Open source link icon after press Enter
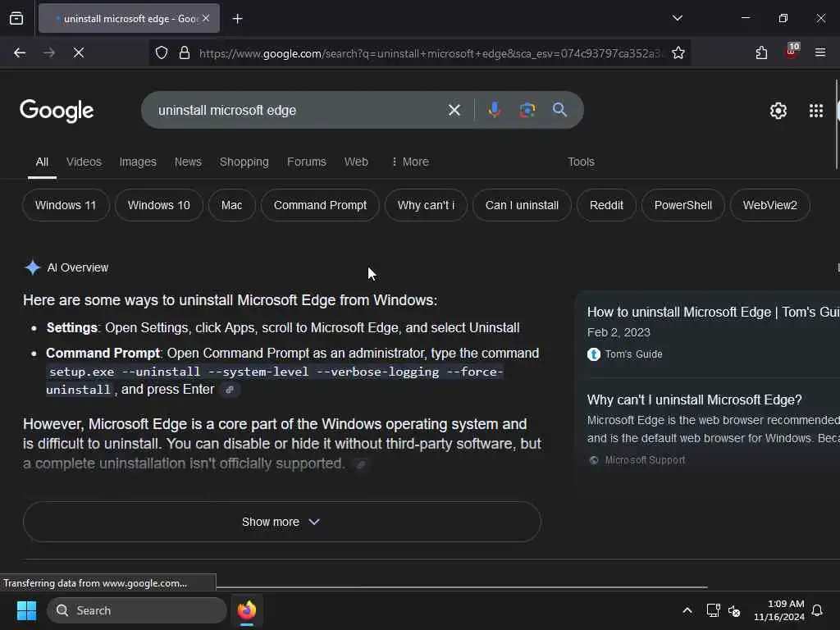This screenshot has width=840, height=630. click(x=230, y=390)
